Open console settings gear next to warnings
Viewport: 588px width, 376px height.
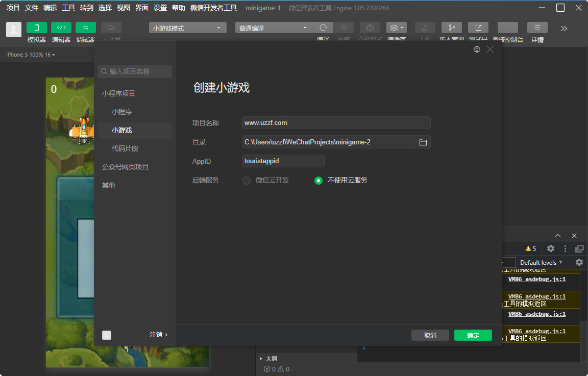(x=551, y=248)
